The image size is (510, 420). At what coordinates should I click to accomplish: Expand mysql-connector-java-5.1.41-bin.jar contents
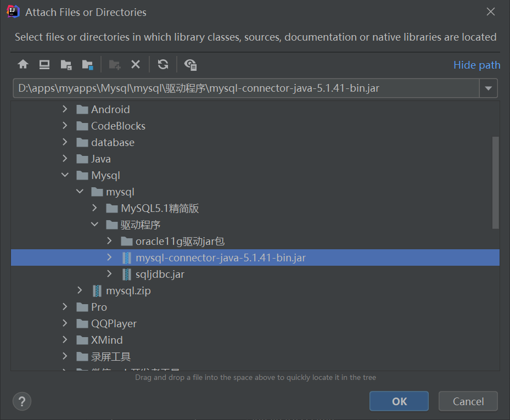click(x=109, y=257)
